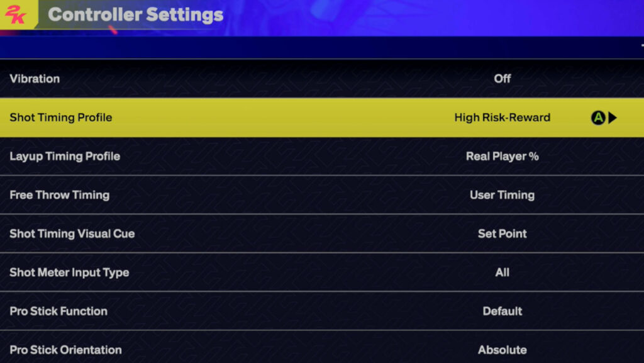Screen dimensions: 644x363
Task: Click the right arrow beside High Risk-Reward
Action: click(613, 118)
